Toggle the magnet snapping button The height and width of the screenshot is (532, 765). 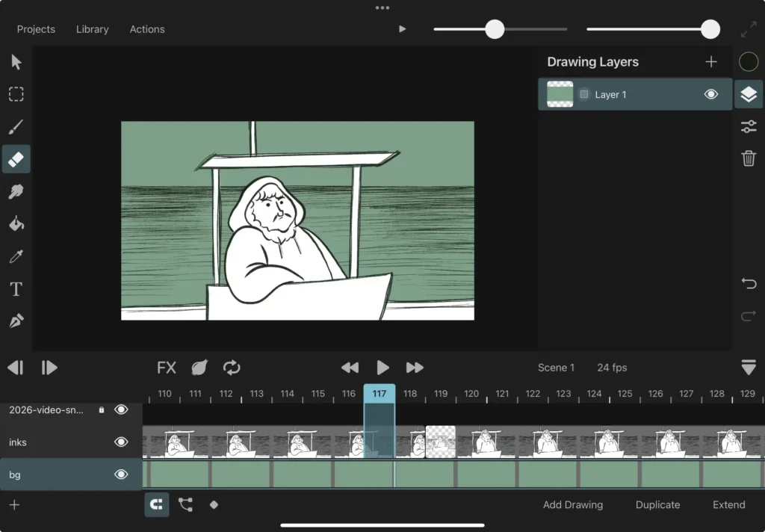click(157, 504)
